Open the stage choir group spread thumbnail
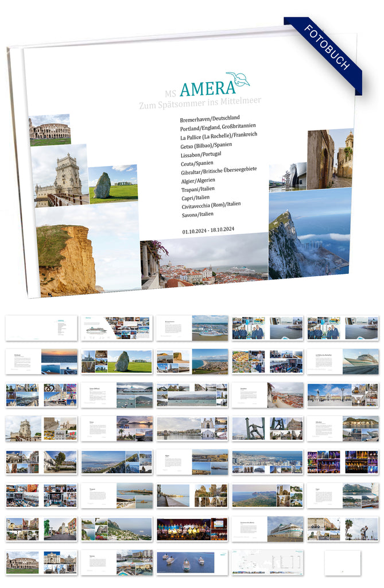The image size is (384, 588). coord(192,529)
